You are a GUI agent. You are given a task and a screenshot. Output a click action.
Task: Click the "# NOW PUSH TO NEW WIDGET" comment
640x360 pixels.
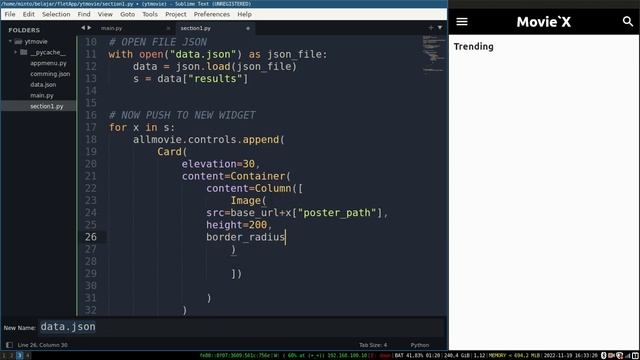point(182,115)
